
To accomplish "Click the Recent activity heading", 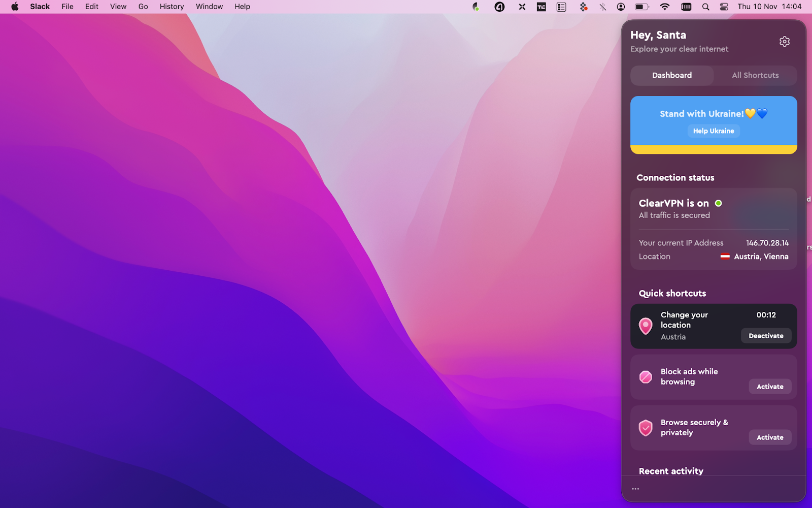I will coord(671,471).
